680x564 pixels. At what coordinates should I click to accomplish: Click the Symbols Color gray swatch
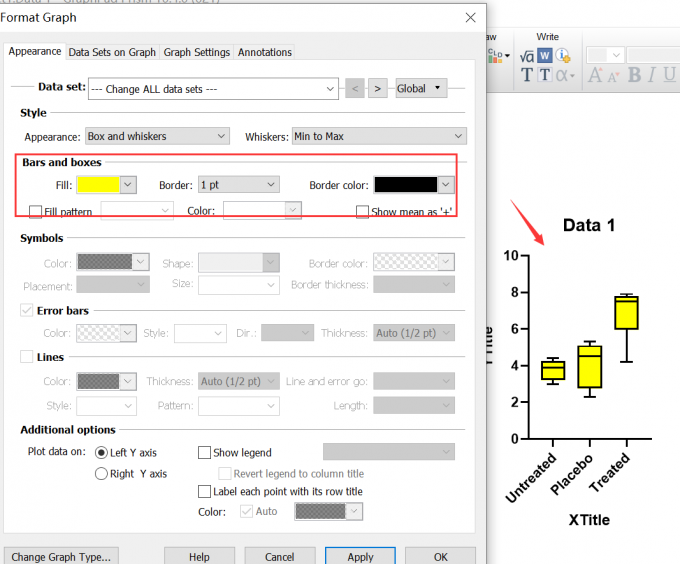coord(105,262)
